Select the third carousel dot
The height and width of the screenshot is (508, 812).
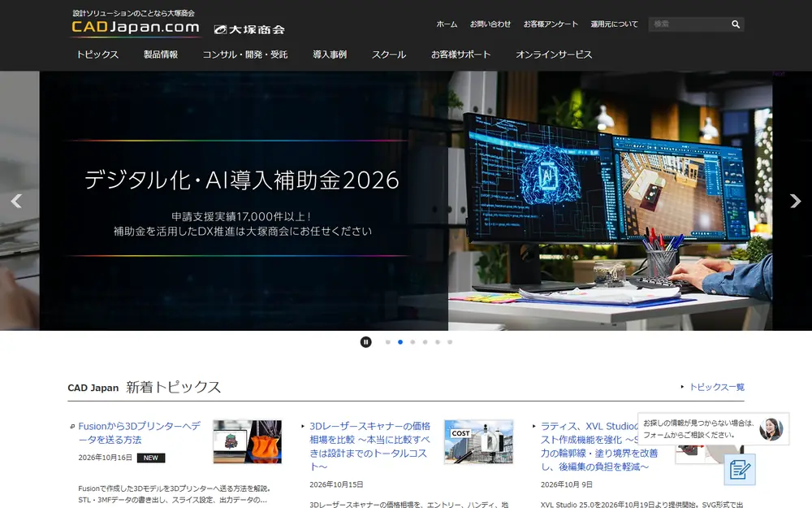tap(412, 342)
